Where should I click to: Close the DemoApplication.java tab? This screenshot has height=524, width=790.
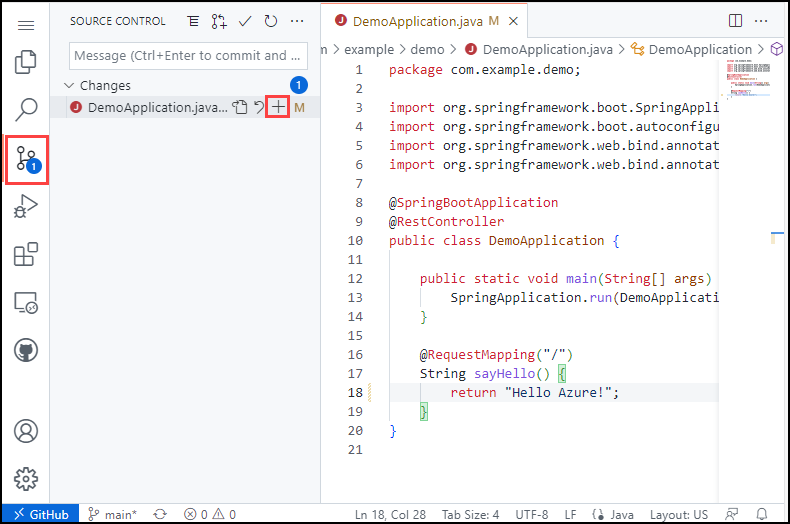[x=513, y=21]
